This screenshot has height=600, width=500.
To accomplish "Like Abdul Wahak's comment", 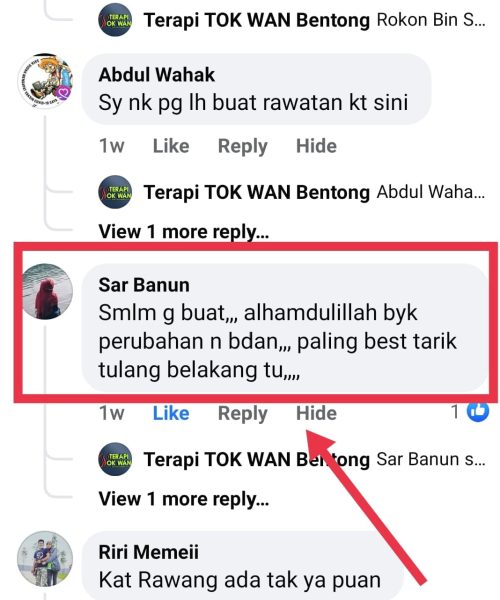I will coord(171,146).
